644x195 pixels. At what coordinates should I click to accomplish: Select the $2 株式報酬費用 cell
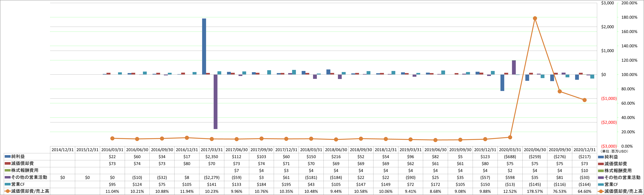pos(510,171)
